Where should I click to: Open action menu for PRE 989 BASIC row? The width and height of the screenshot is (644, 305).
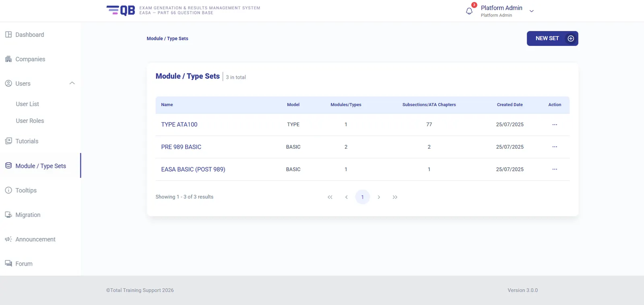(555, 147)
